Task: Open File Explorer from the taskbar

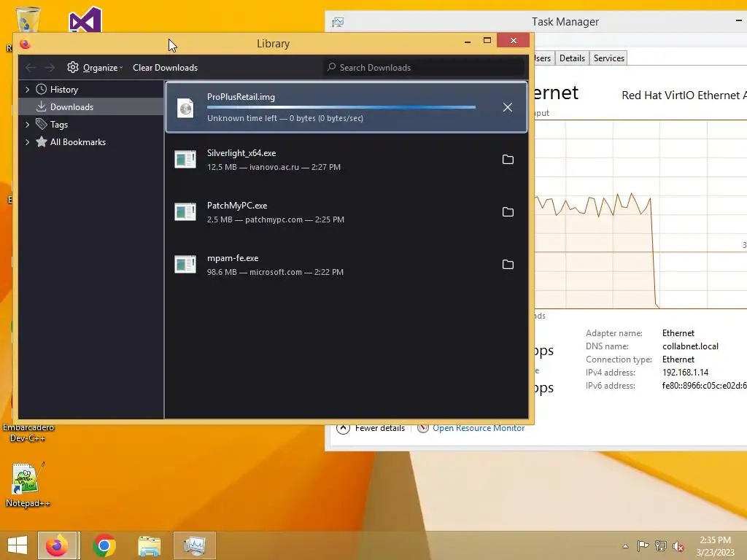Action: [150, 545]
